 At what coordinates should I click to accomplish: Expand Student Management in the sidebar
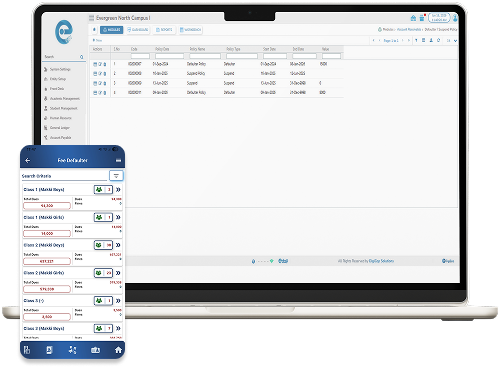pyautogui.click(x=61, y=108)
